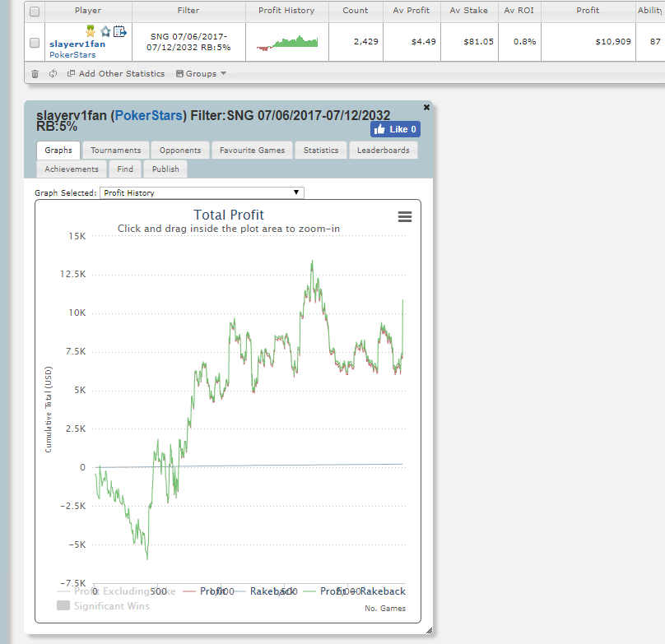Image resolution: width=665 pixels, height=644 pixels.
Task: Click the PokerStars link in the panel title
Action: click(148, 115)
